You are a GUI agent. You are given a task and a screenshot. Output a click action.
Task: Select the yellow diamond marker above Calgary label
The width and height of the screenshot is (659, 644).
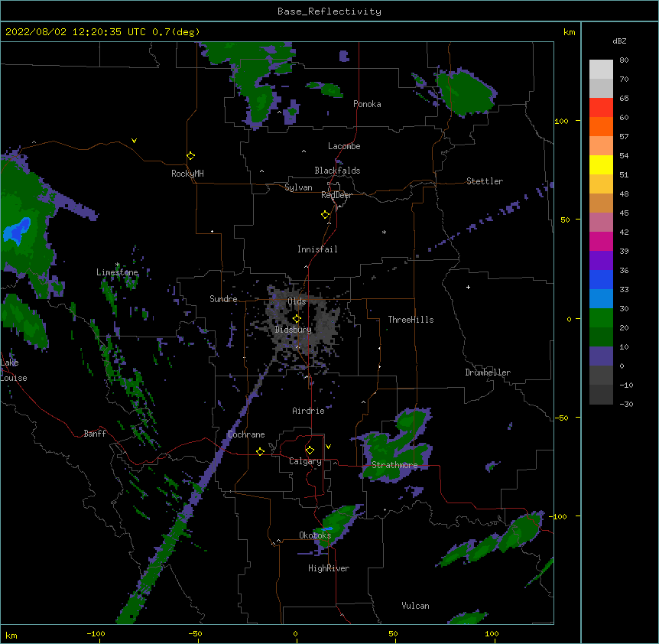click(310, 450)
